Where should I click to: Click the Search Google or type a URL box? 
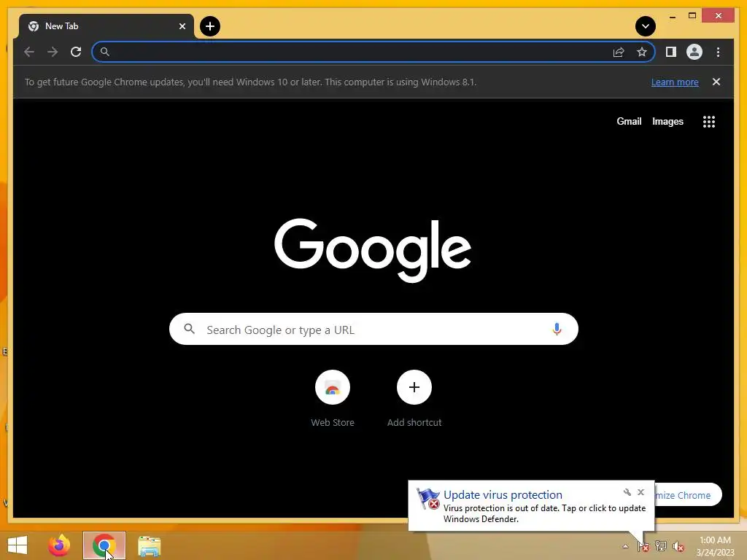(373, 329)
